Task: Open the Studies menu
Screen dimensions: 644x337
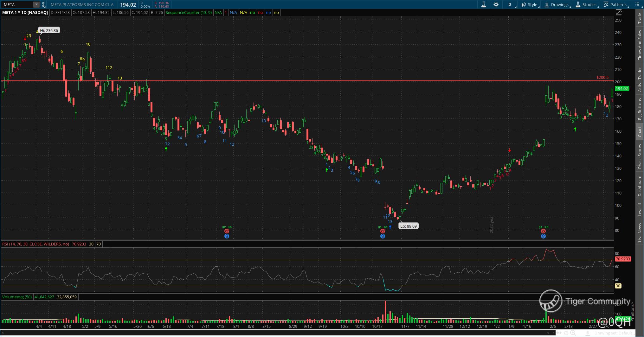Action: [x=587, y=4]
